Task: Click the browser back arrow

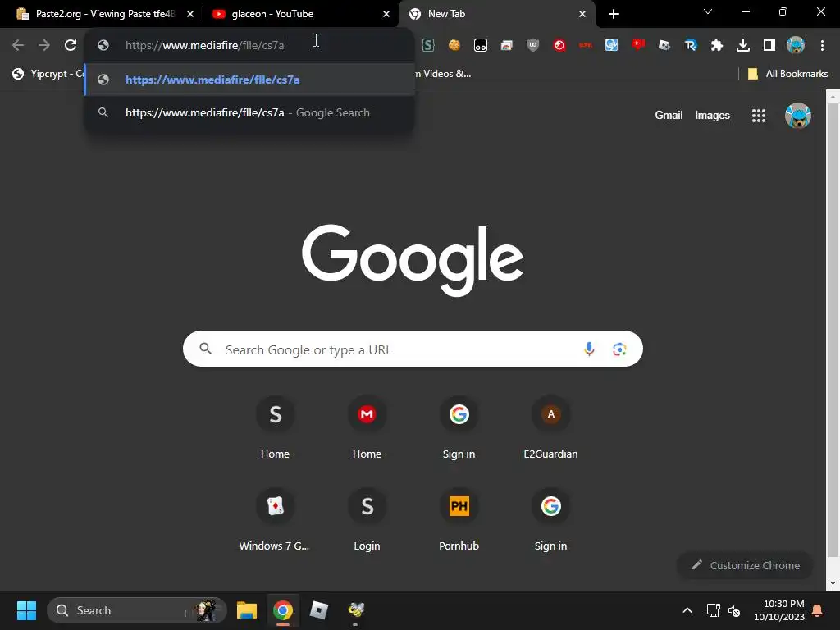Action: [x=18, y=45]
